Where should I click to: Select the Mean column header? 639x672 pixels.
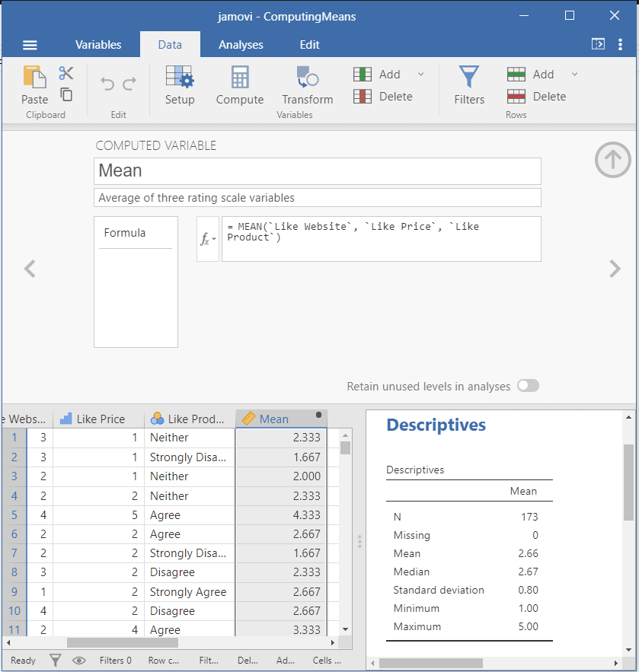[x=281, y=419]
